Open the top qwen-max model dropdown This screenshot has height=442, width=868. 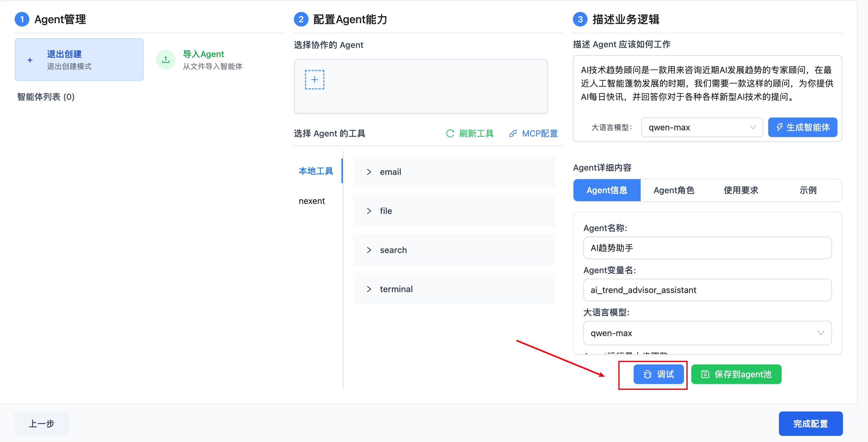click(702, 127)
